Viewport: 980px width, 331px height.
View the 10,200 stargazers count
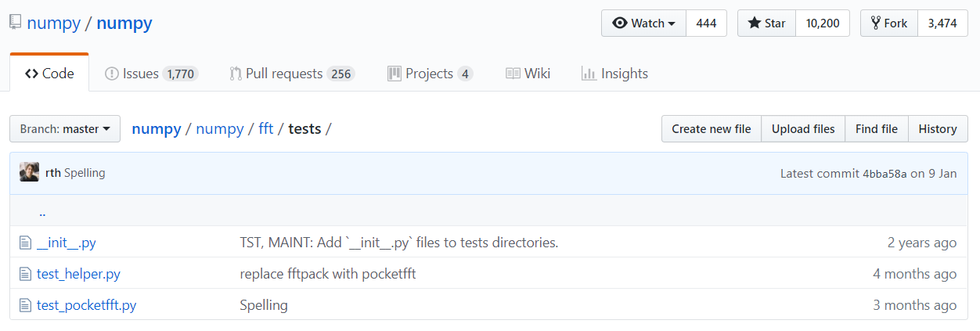[823, 23]
